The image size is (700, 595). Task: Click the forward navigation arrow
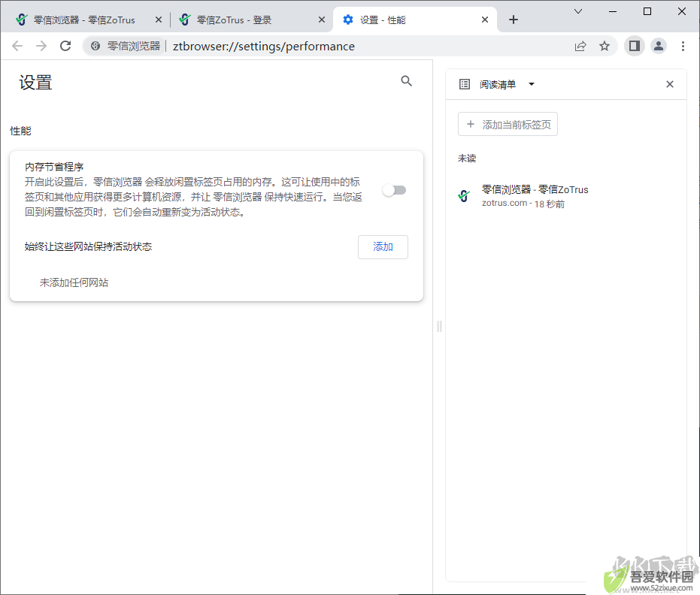coord(41,46)
